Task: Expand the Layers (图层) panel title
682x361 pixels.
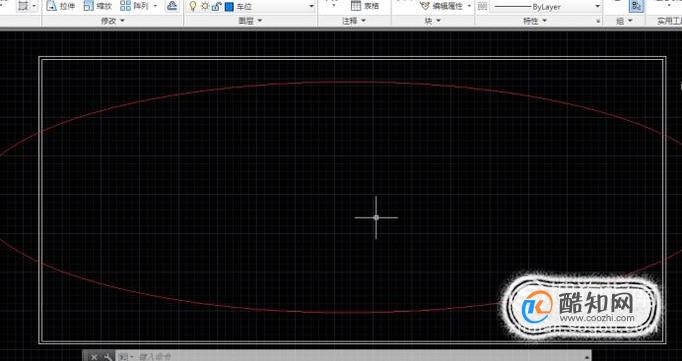Action: (x=250, y=20)
